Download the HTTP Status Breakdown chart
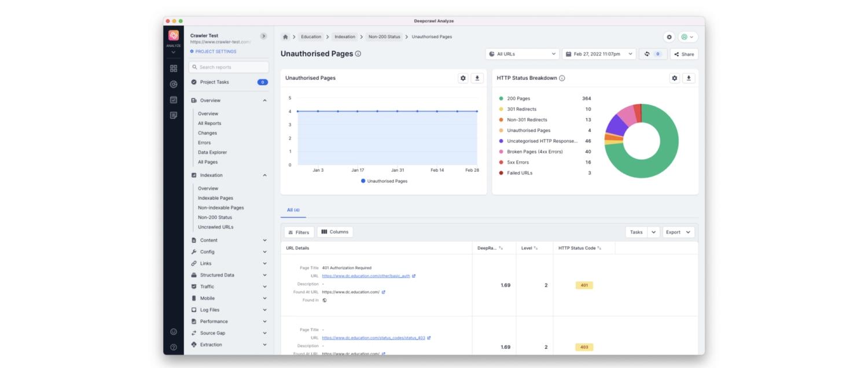Screen dimensions: 868x368 689,78
